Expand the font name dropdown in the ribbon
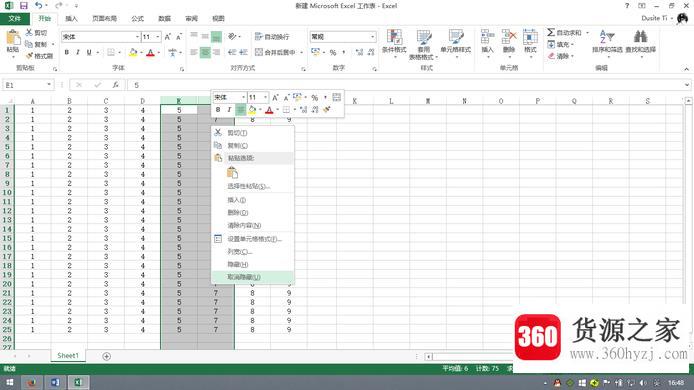This screenshot has height=390, width=694. coord(137,37)
